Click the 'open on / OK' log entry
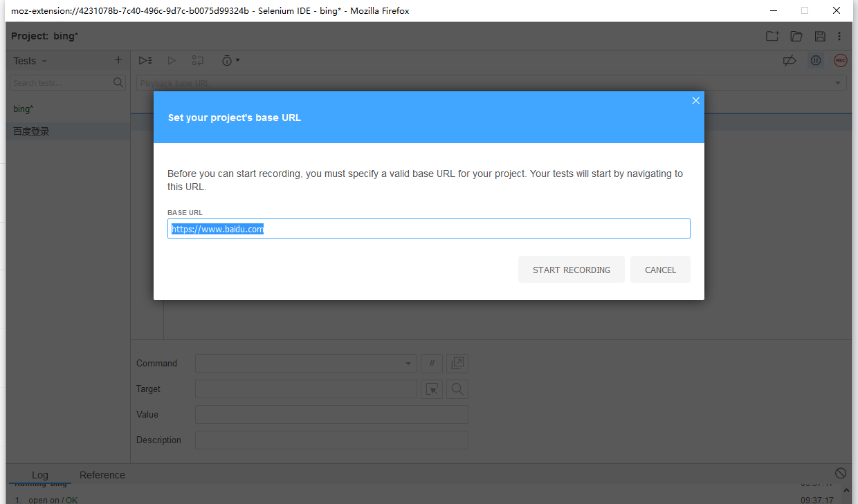 pyautogui.click(x=53, y=500)
